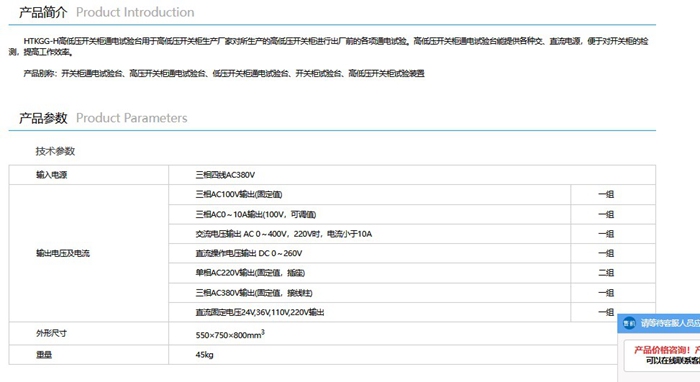The width and height of the screenshot is (700, 382).
Task: Click the '产品参数' section title
Action: coord(43,118)
